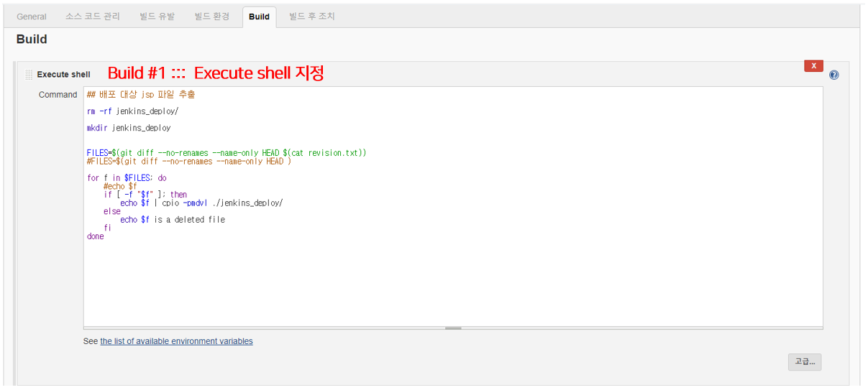This screenshot has height=390, width=868.
Task: Click inside the Command text area
Action: pos(453,208)
